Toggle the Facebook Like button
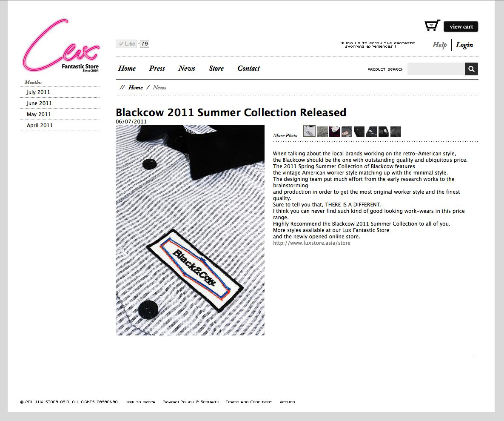This screenshot has width=504, height=421. click(x=127, y=44)
